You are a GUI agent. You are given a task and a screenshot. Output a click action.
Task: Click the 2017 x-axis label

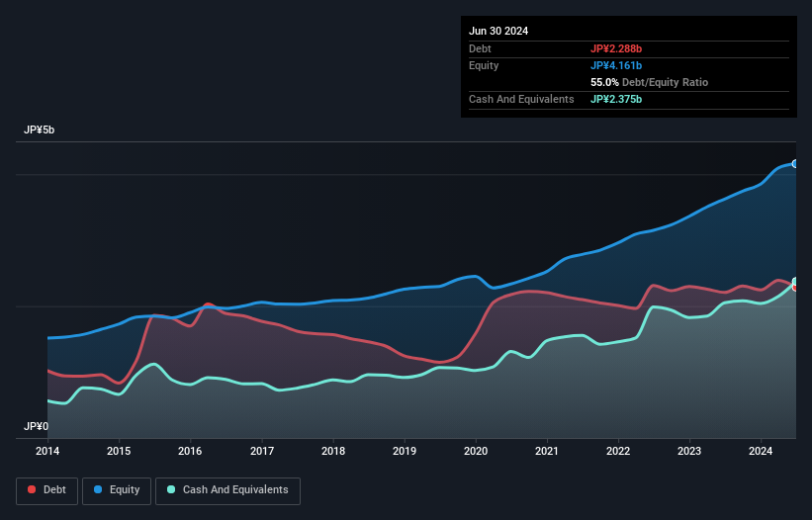coord(262,451)
